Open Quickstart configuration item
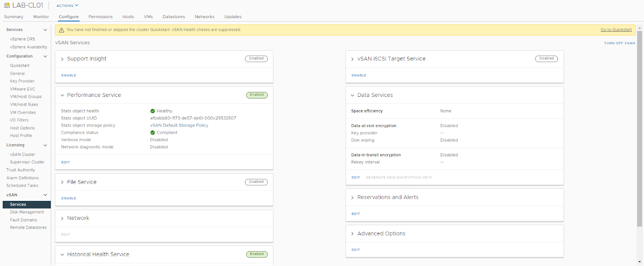Viewport: 644px width, 266px height. click(x=20, y=65)
